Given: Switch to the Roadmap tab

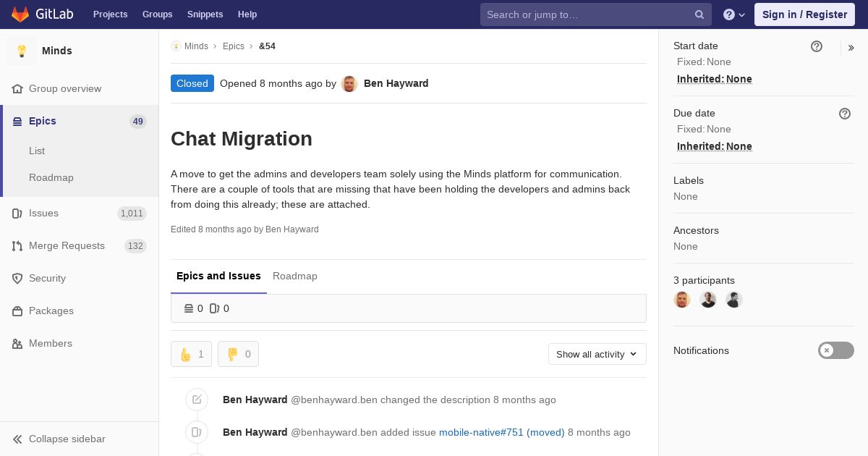Looking at the screenshot, I should pos(295,276).
